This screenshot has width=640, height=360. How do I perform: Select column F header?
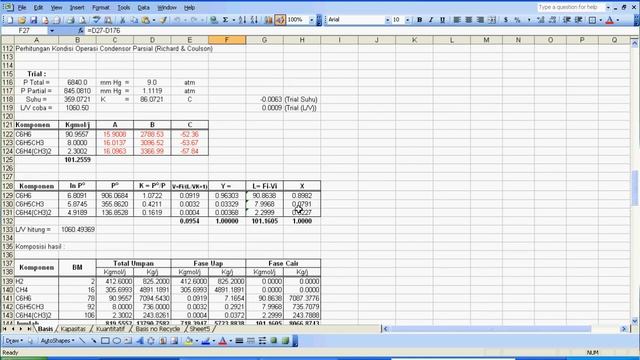pyautogui.click(x=227, y=40)
